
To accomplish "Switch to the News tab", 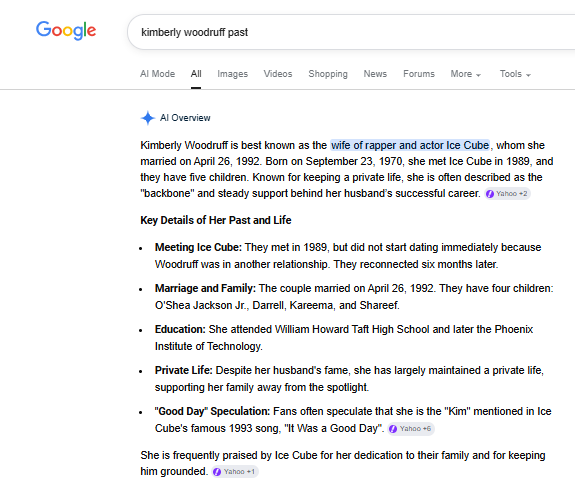I will click(x=375, y=74).
